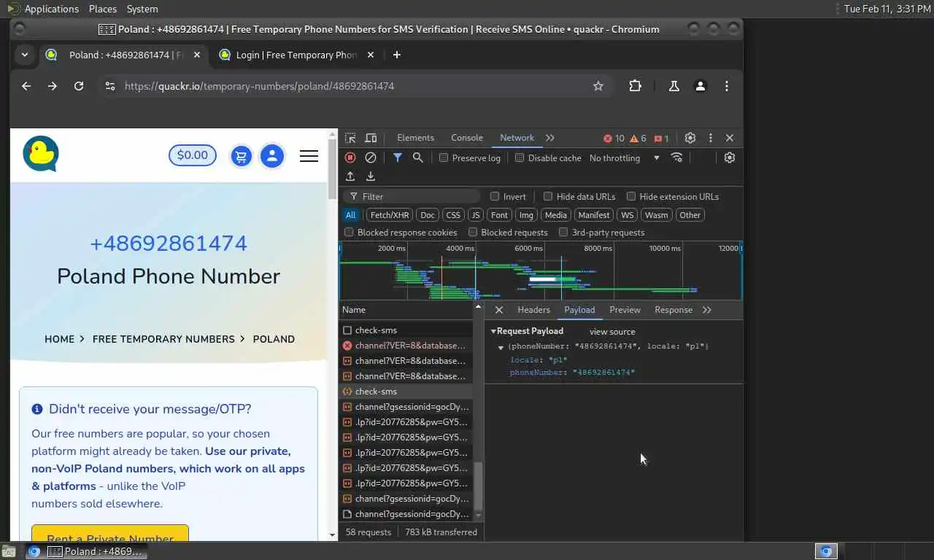Click the Import HAR upload icon
Screen dimensions: 934x560
tap(350, 176)
